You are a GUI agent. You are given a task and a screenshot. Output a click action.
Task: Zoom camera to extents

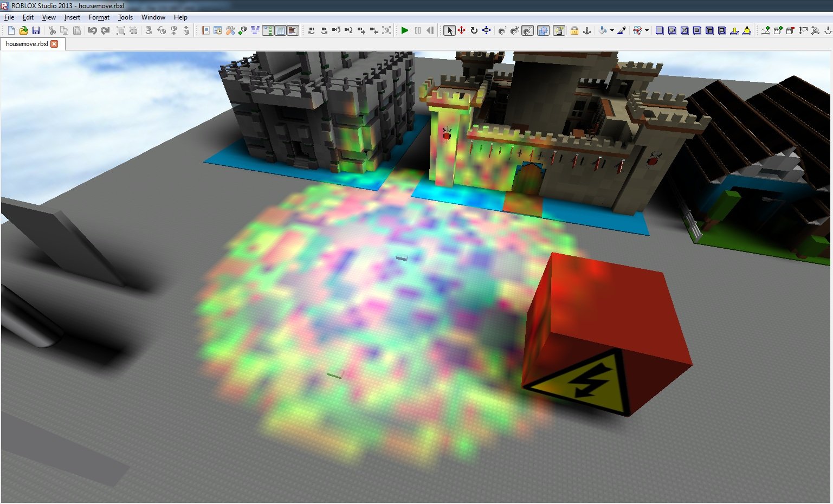[x=386, y=30]
